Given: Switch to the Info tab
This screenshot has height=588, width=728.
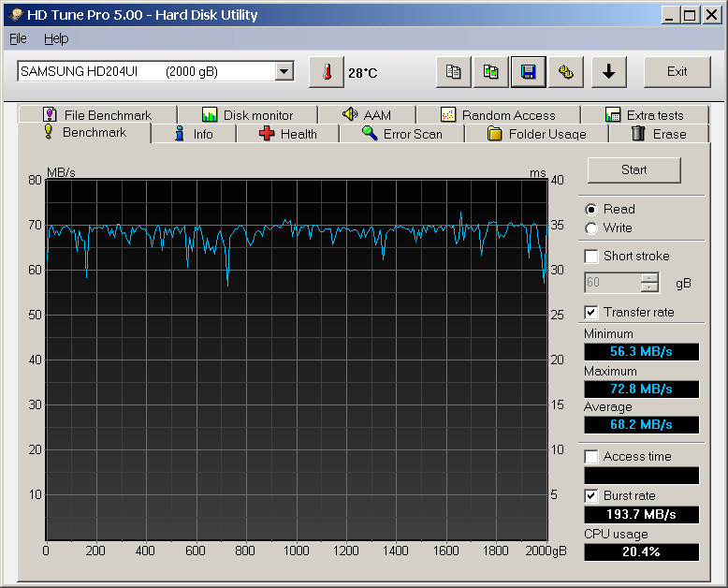Looking at the screenshot, I should [x=194, y=134].
